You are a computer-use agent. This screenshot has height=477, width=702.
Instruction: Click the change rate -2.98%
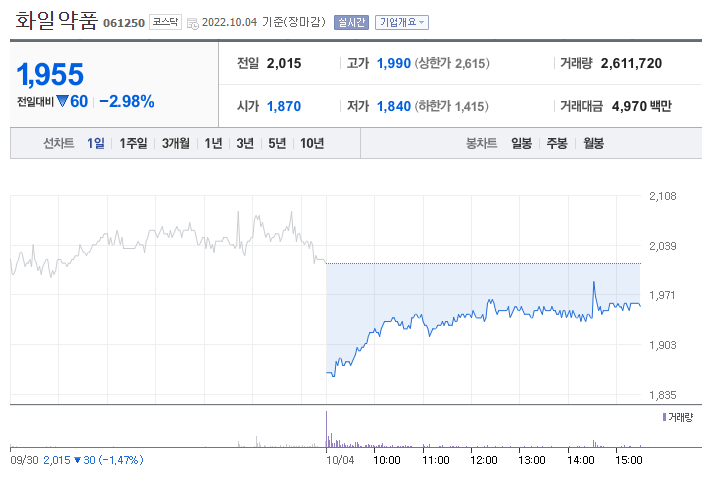point(127,101)
